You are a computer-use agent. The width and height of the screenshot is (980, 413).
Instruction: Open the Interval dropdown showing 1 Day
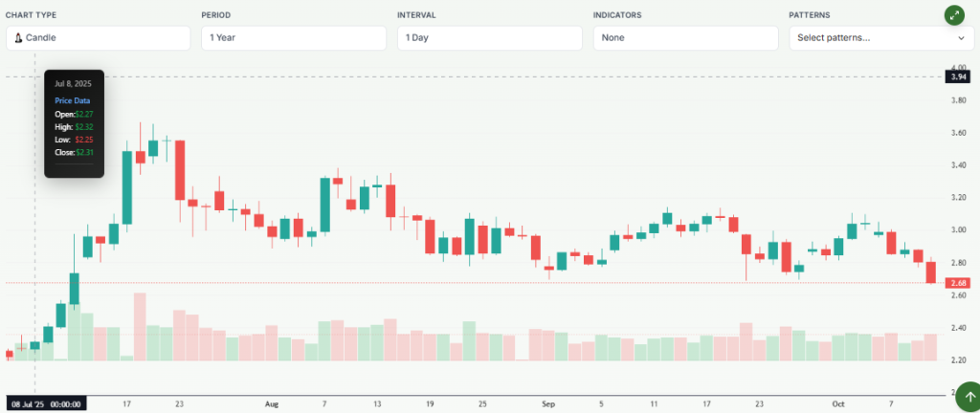click(489, 38)
